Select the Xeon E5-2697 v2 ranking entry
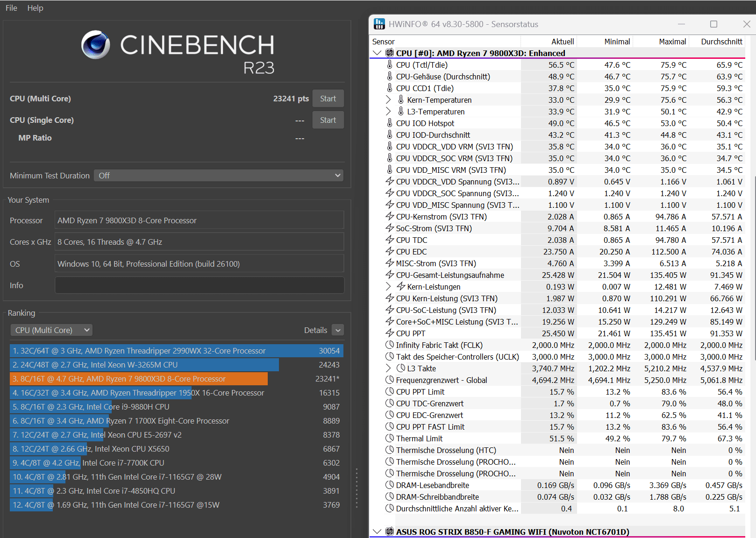The image size is (756, 538). (177, 435)
